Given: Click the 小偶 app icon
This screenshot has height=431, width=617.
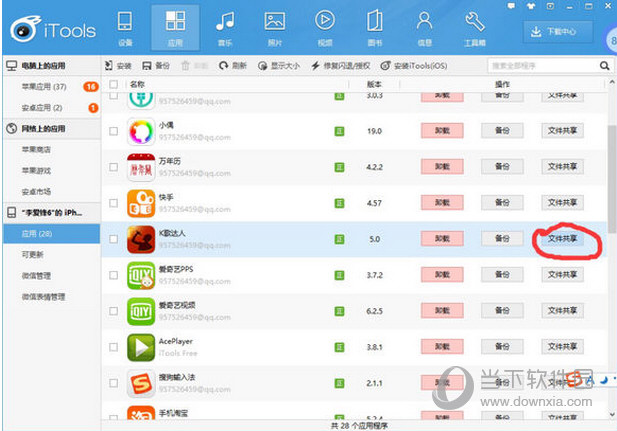Looking at the screenshot, I should pos(141,131).
